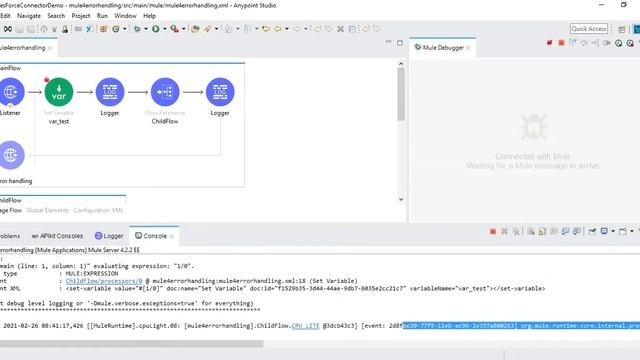The width and height of the screenshot is (640, 360).
Task: Switch to the Message Flow view tab
Action: 11,210
